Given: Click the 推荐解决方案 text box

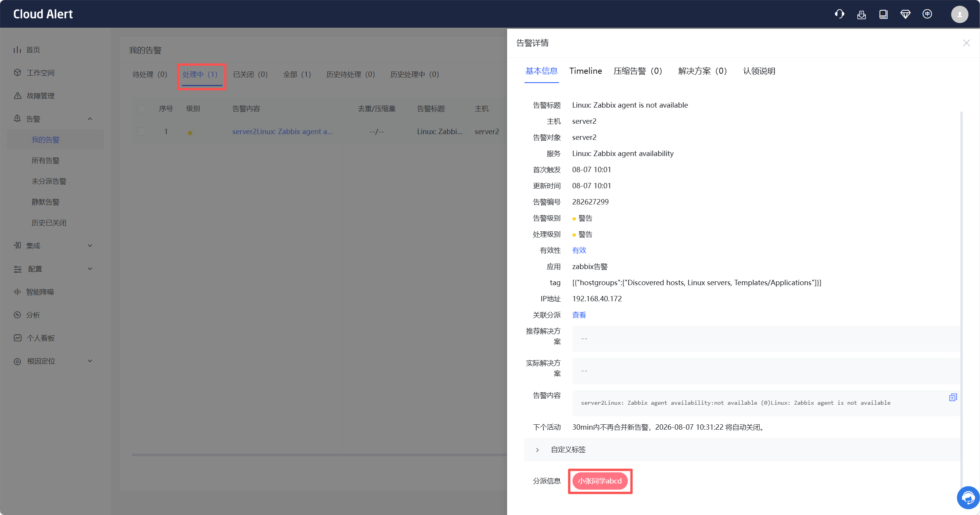Looking at the screenshot, I should [x=766, y=339].
